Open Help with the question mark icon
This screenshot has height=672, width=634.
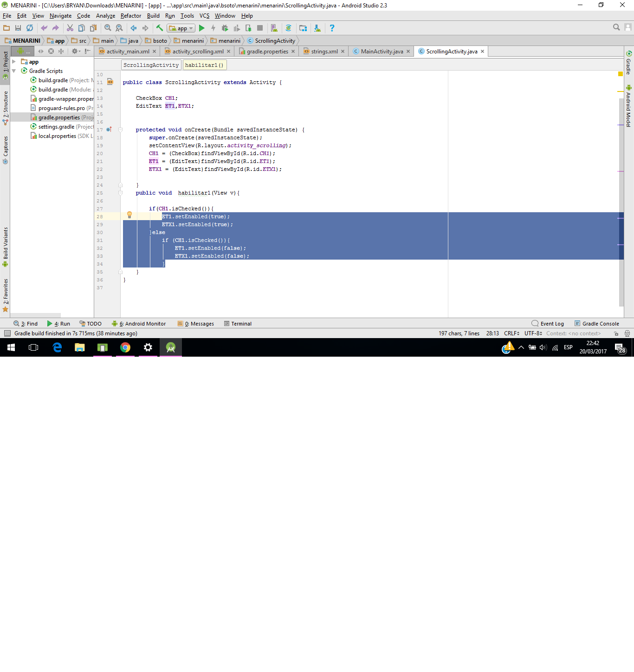(332, 28)
